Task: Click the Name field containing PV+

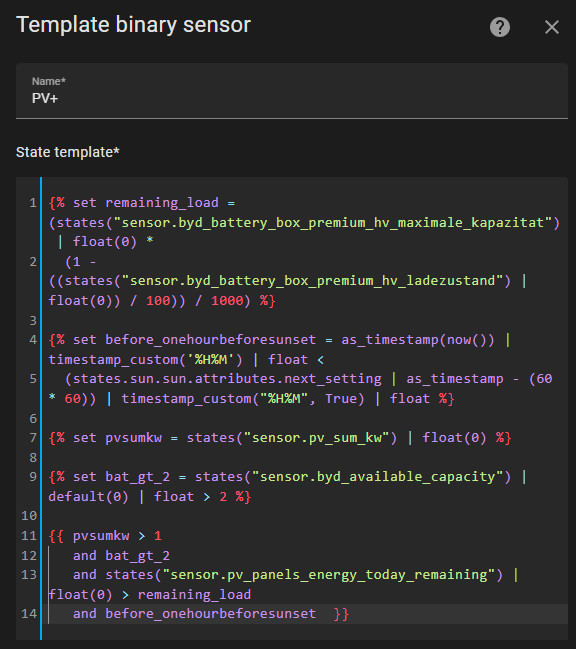Action: pos(292,91)
